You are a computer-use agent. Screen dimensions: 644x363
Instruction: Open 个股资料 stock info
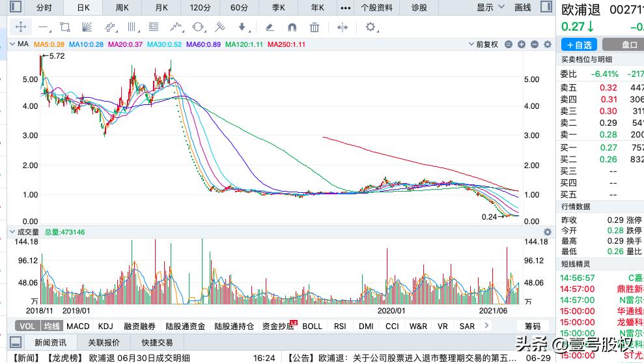click(376, 7)
